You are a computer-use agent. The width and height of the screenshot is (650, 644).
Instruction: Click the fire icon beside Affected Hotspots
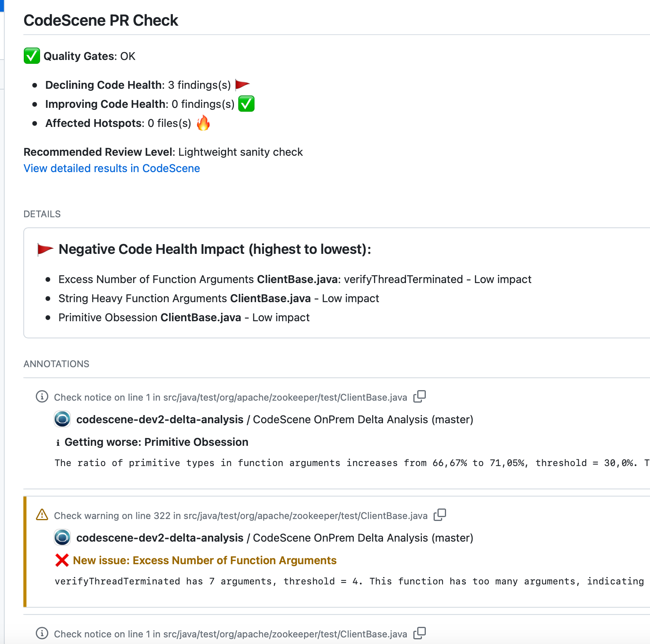click(203, 123)
